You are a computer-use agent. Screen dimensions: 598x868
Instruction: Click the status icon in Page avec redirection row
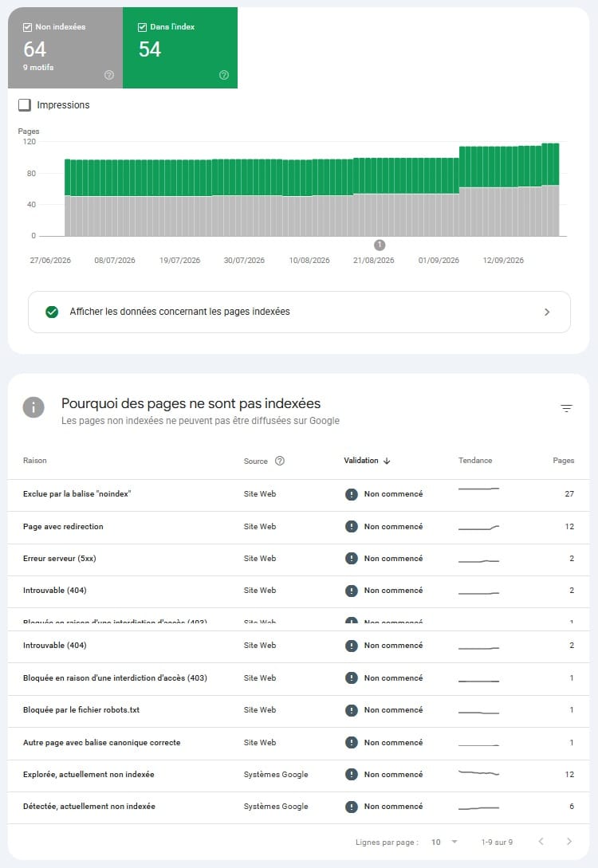(x=351, y=526)
